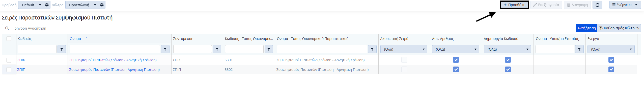Click filter icon for Κωδικός - Τύπος Οικονομικ column
Viewport: 644px width, 106px height.
[269, 49]
